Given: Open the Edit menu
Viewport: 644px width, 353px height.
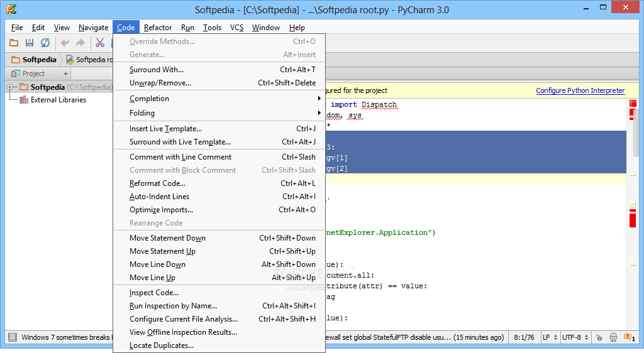Looking at the screenshot, I should click(38, 28).
